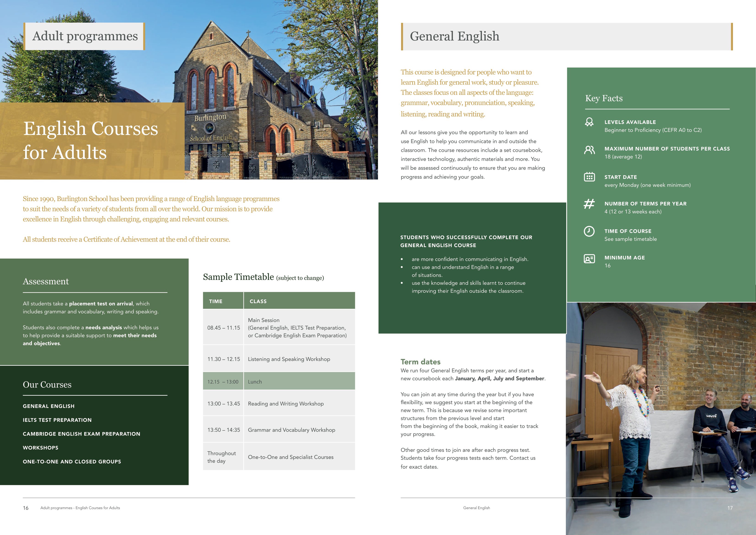Click 'ONE-TO-ONE AND CLOSED GROUPS' entry

click(72, 462)
